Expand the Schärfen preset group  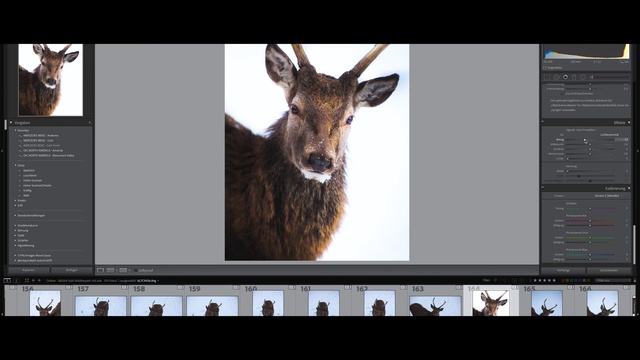coord(16,240)
